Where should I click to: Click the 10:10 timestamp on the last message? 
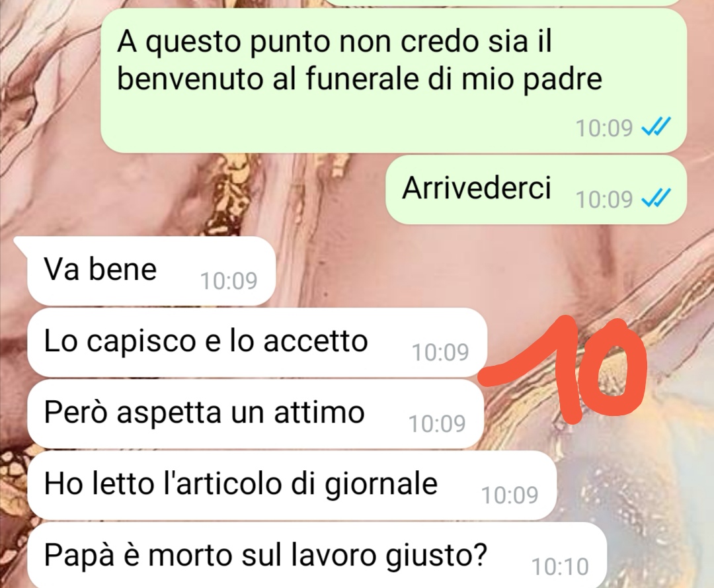[x=560, y=567]
